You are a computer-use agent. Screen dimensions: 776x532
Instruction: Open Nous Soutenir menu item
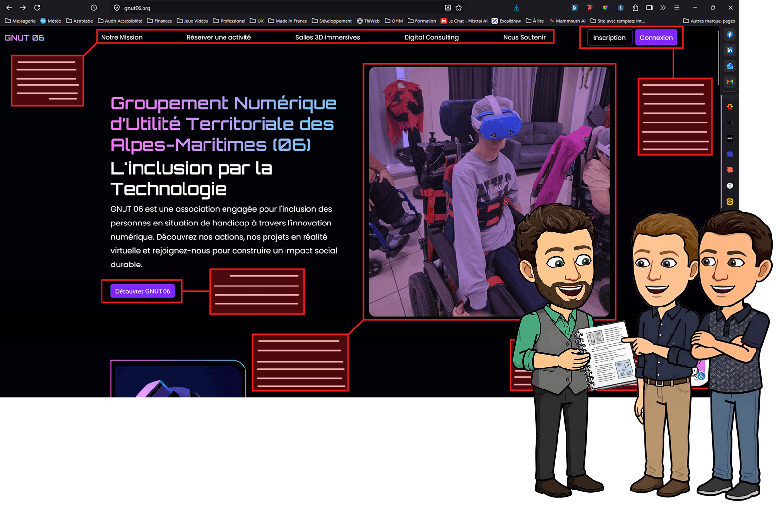(524, 37)
